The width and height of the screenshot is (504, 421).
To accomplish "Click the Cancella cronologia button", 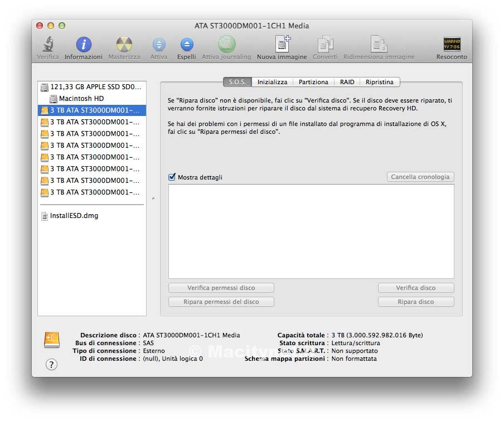I will [420, 177].
